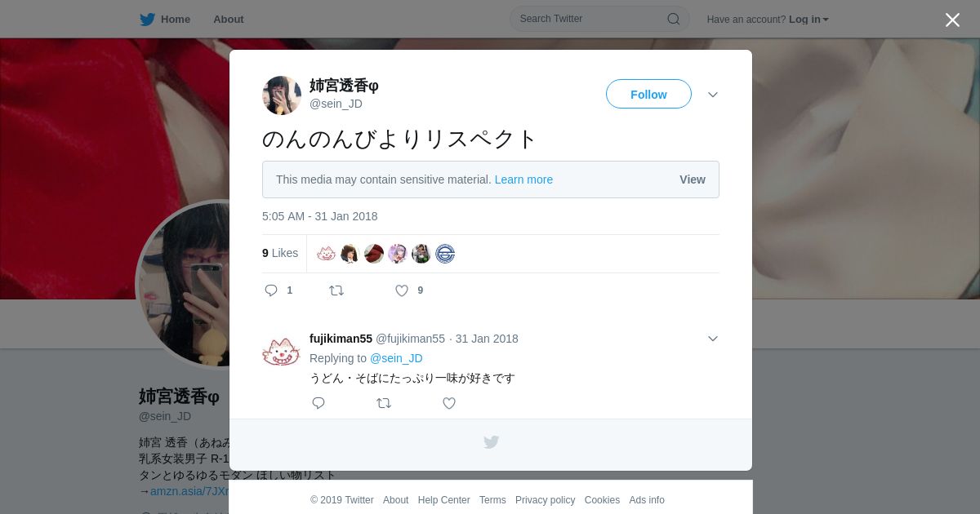Open the @sein_JD mention link
980x514 pixels.
click(396, 358)
